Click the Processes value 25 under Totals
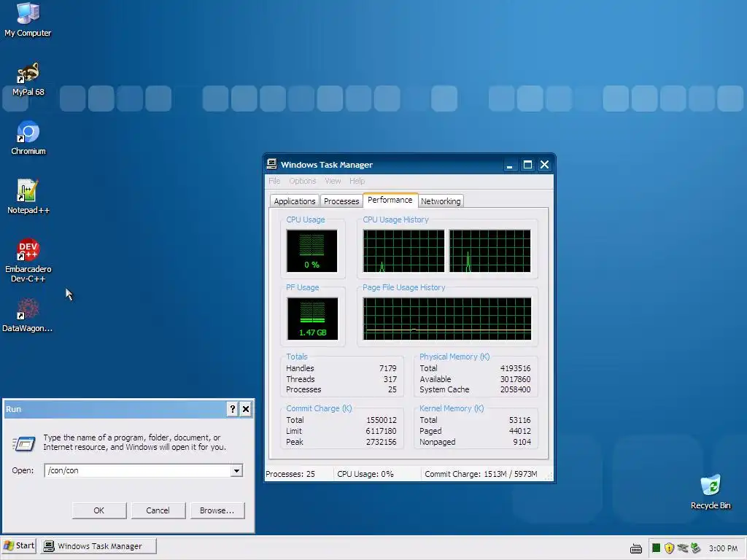747x560 pixels. click(x=392, y=389)
